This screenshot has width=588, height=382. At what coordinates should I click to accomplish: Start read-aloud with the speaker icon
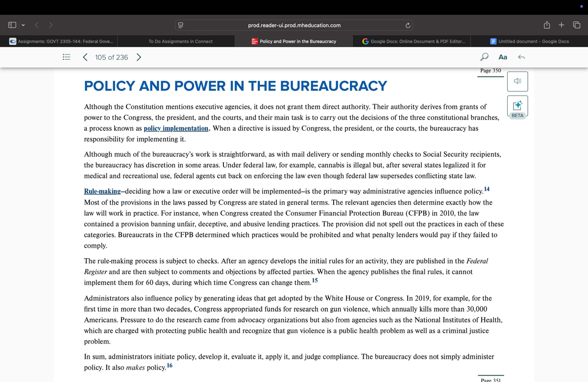coord(517,81)
